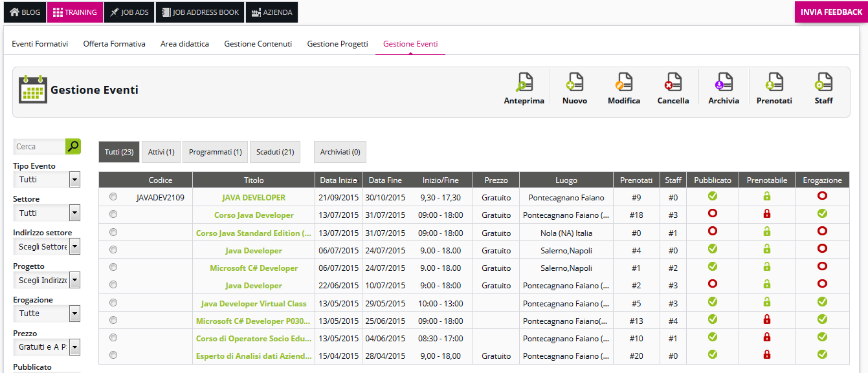The image size is (868, 373).
Task: Open Area didattica tab
Action: (x=184, y=44)
